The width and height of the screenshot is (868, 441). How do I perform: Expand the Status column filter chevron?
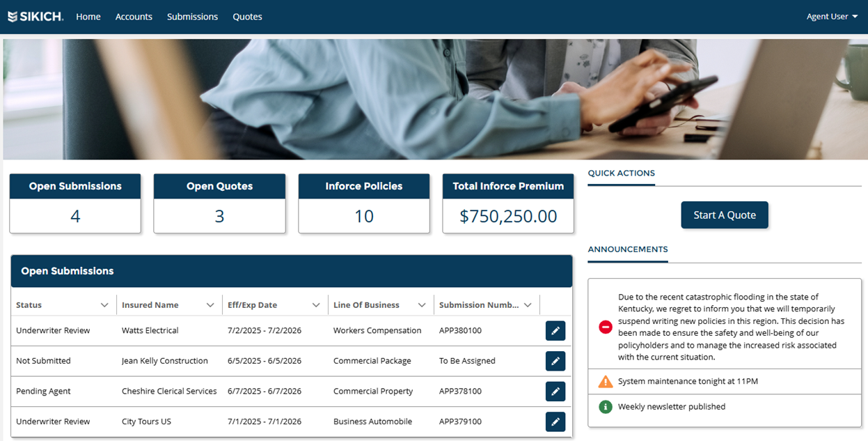coord(104,305)
